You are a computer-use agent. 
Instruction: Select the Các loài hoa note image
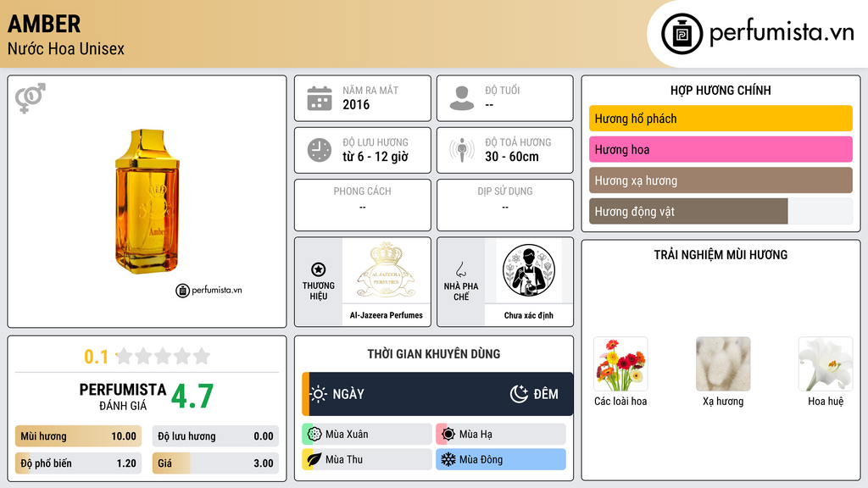coord(620,364)
